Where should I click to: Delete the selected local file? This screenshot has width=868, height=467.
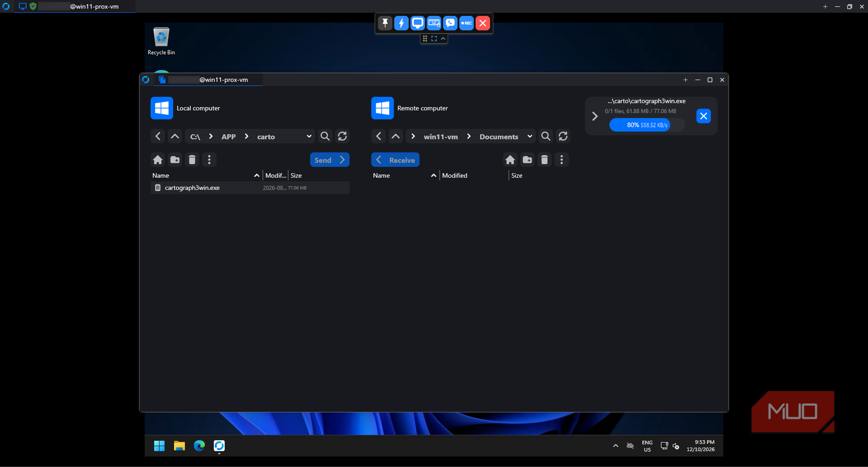coord(192,159)
